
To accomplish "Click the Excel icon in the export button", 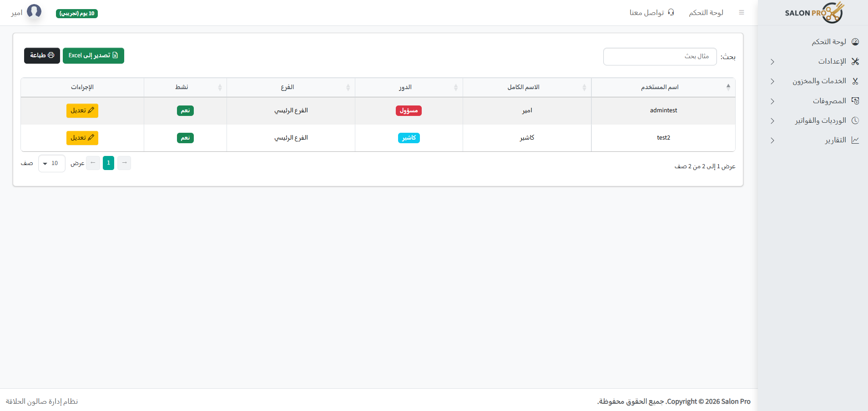I will (116, 55).
